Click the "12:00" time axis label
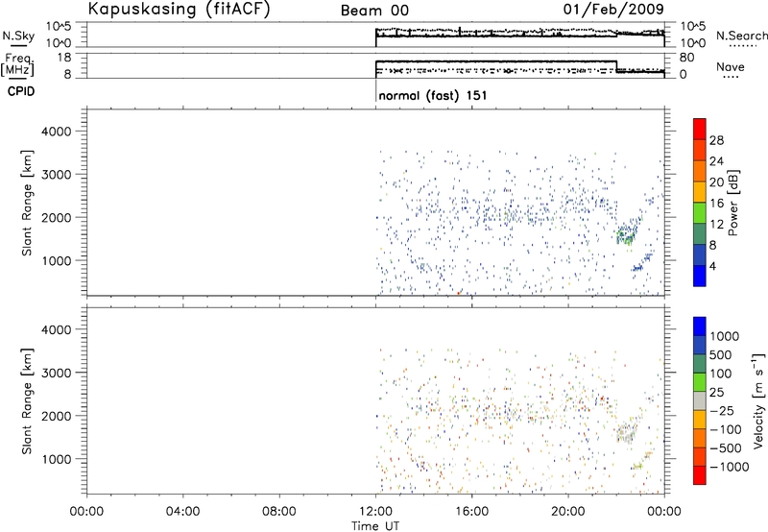The image size is (768, 532). click(x=375, y=512)
